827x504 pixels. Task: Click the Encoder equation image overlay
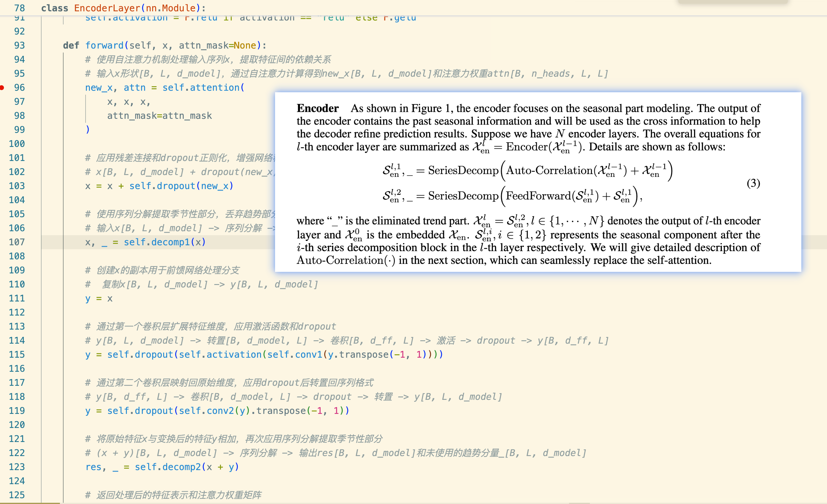click(x=538, y=182)
